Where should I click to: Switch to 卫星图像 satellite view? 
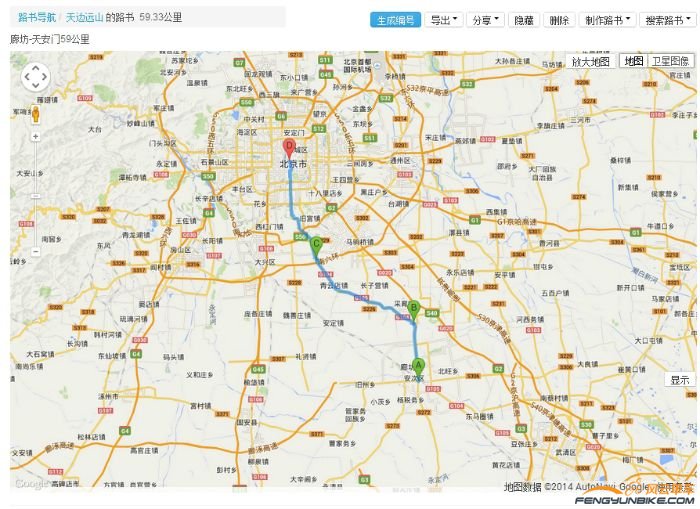[x=670, y=61]
